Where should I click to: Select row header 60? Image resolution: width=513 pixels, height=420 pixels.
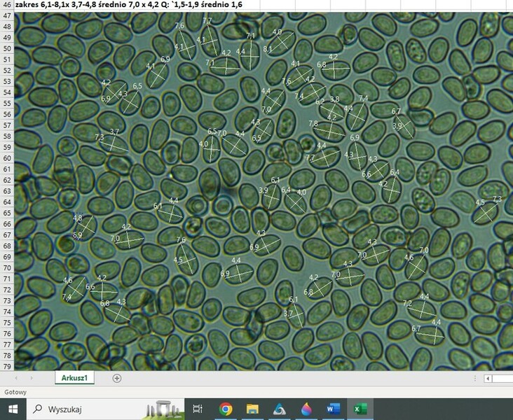[7, 158]
